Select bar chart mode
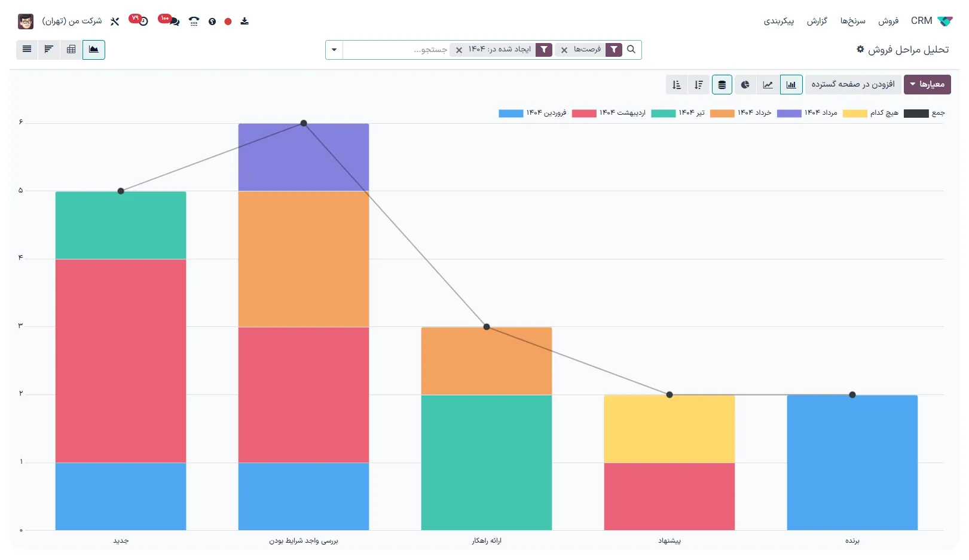Image resolution: width=969 pixels, height=560 pixels. coord(791,85)
